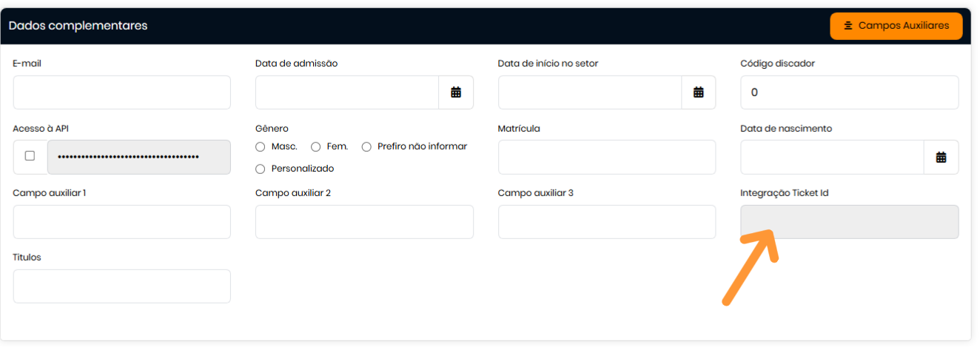Focus the Matrícula text field

[x=606, y=157]
